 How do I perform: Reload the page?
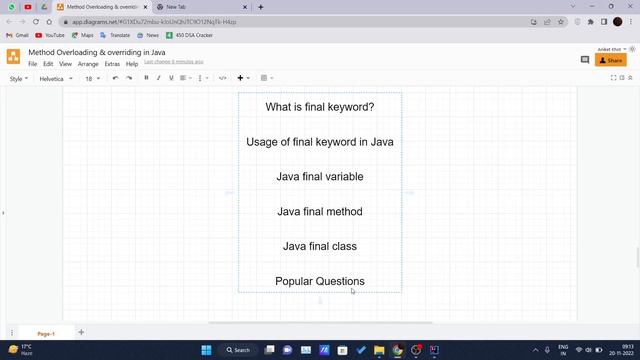[x=36, y=22]
